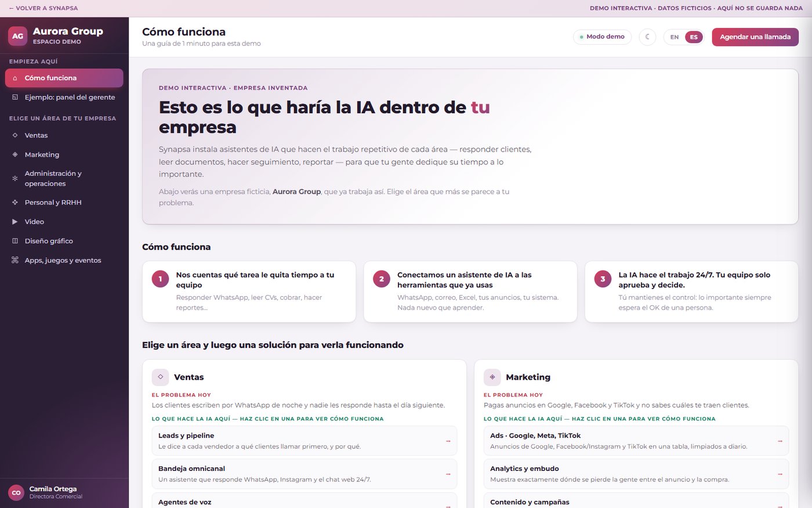Click the Personal y RRHH sidebar icon
This screenshot has width=812, height=508.
coord(15,203)
